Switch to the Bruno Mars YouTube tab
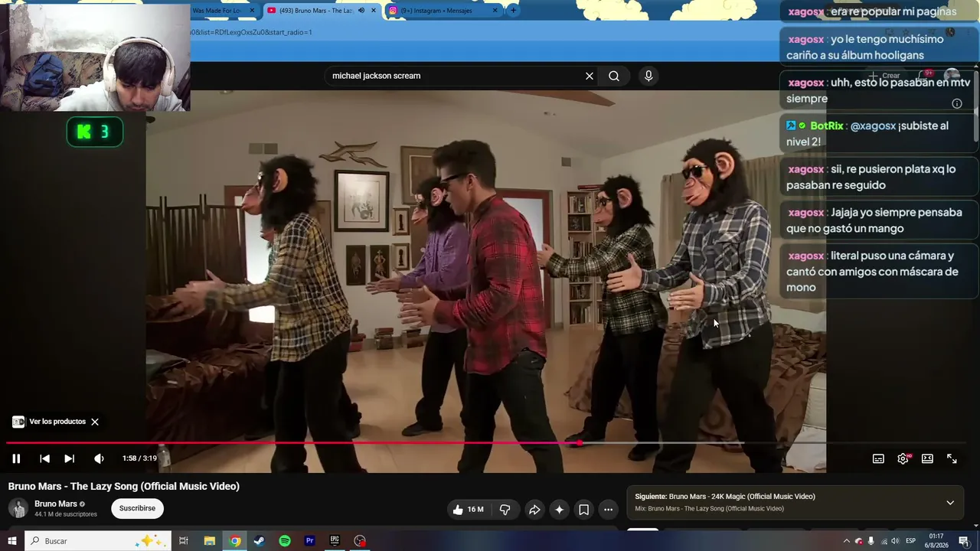 [316, 11]
